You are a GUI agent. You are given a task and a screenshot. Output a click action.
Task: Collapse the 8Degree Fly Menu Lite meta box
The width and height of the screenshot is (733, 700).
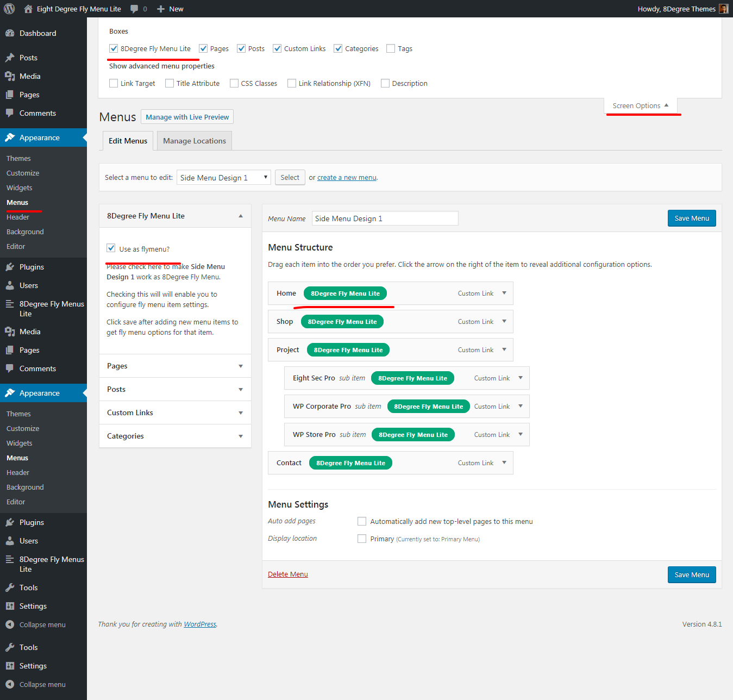tap(241, 216)
